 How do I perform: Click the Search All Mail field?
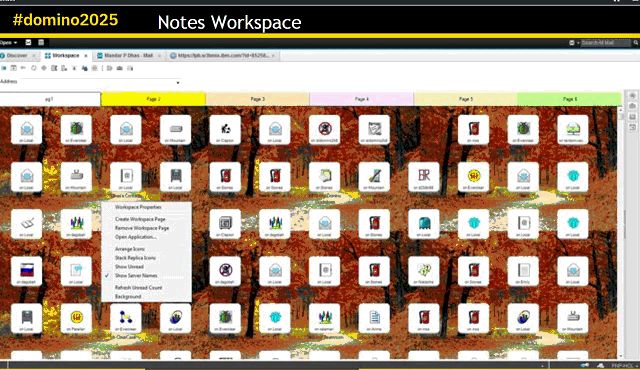(606, 42)
